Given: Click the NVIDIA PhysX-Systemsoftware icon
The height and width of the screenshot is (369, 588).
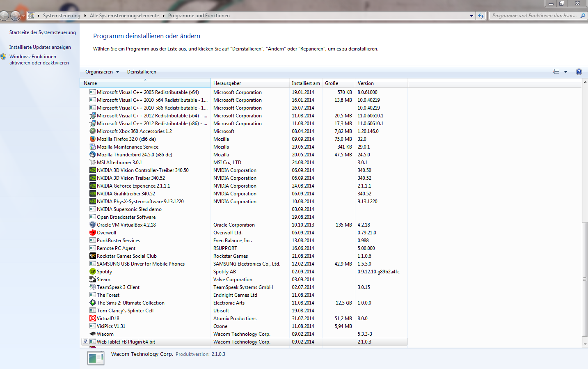Looking at the screenshot, I should [93, 201].
